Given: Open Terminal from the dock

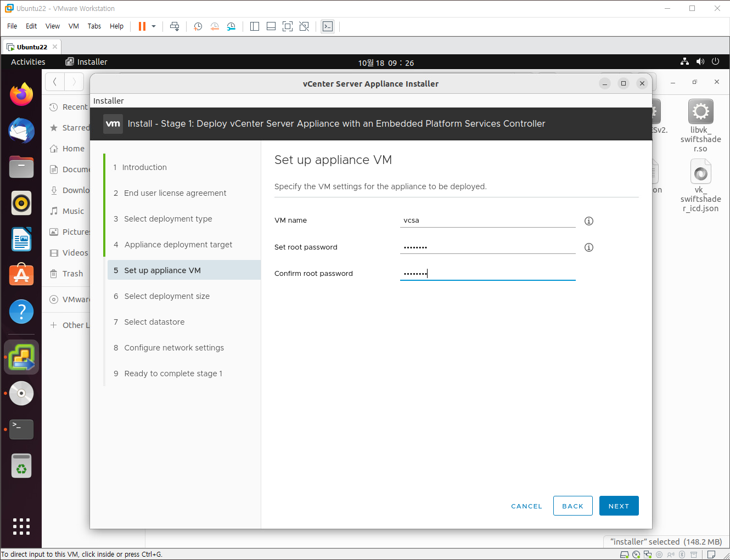Looking at the screenshot, I should click(21, 429).
